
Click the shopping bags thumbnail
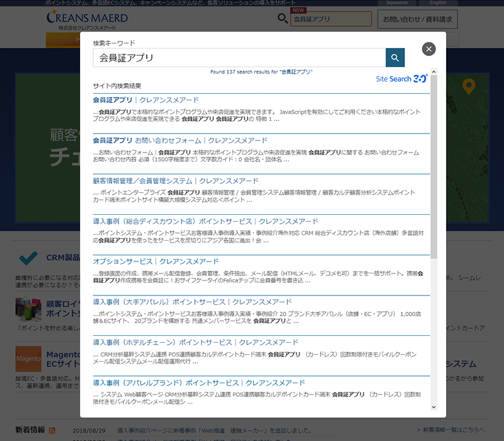tap(28, 309)
